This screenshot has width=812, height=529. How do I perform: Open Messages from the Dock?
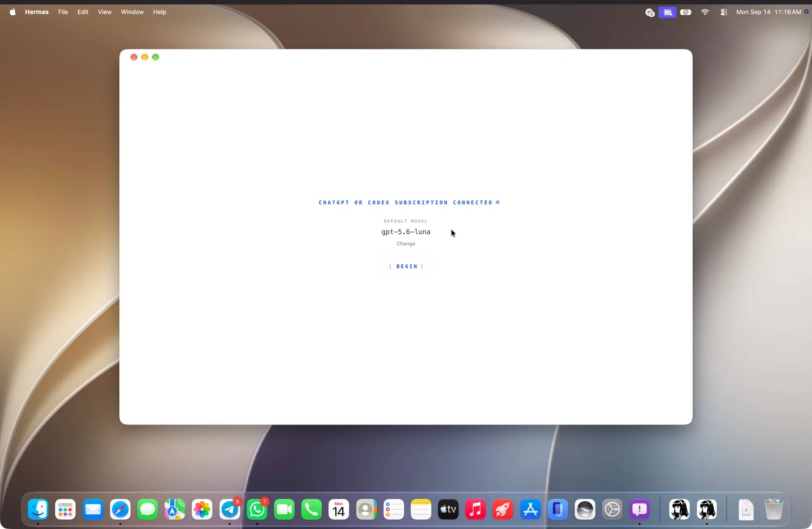(147, 509)
